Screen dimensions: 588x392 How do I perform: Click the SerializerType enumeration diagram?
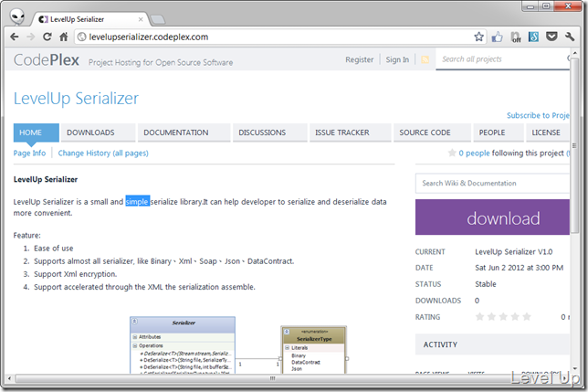tap(314, 350)
